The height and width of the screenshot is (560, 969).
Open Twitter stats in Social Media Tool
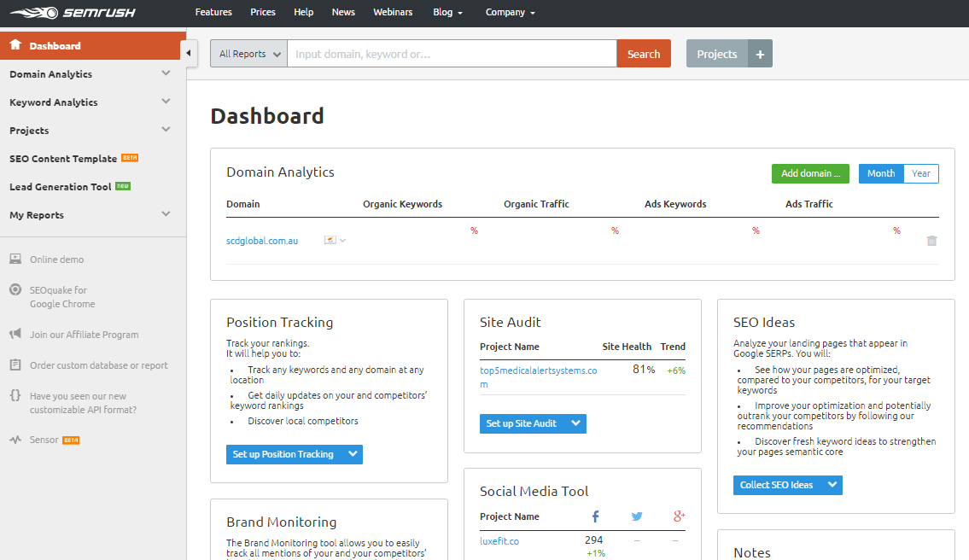pyautogui.click(x=637, y=516)
